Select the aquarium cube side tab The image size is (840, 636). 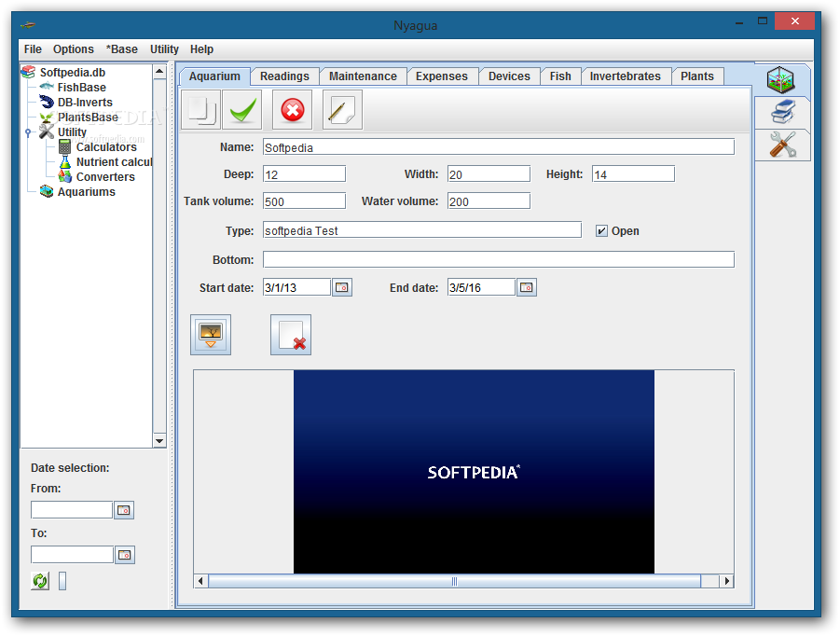tap(781, 80)
